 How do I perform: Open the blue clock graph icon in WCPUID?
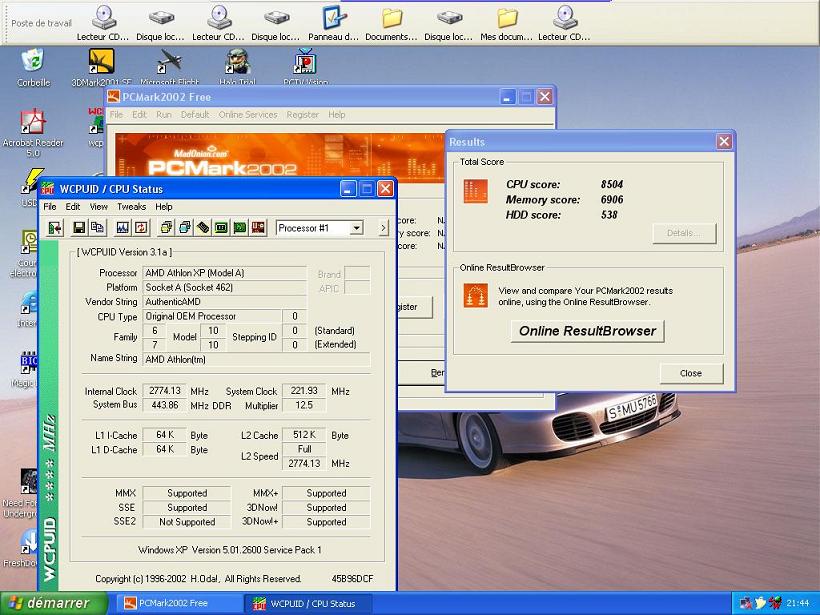122,228
